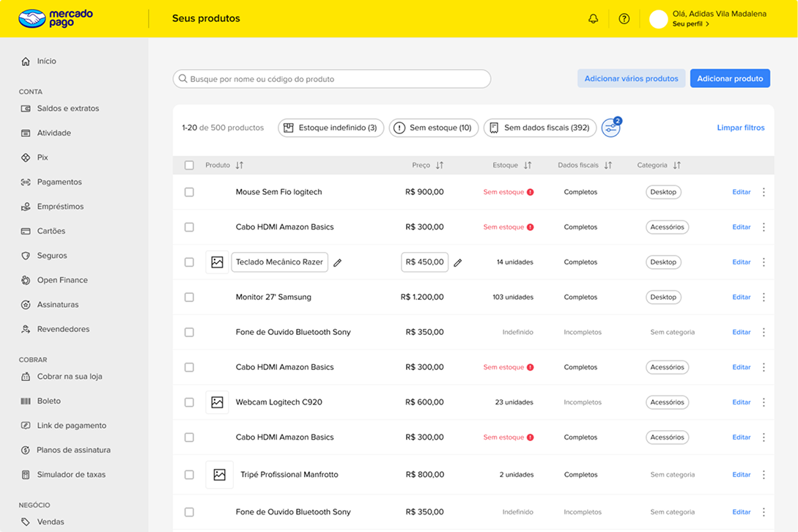This screenshot has width=798, height=532.
Task: Sort table by Produto column
Action: point(239,165)
